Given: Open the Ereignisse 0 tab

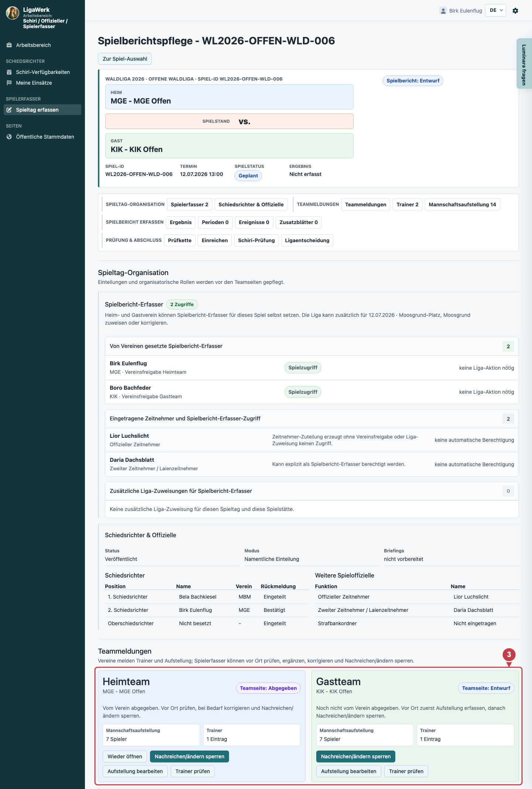Looking at the screenshot, I should click(254, 222).
